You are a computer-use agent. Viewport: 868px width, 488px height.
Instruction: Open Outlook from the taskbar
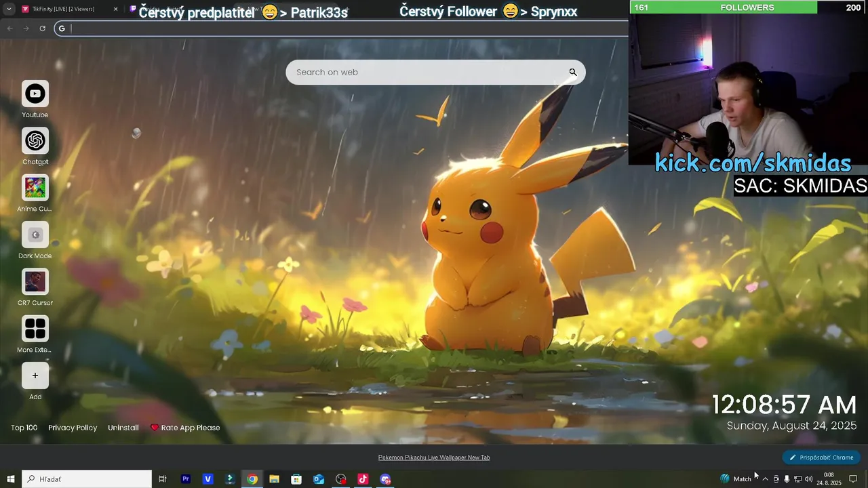(x=319, y=479)
